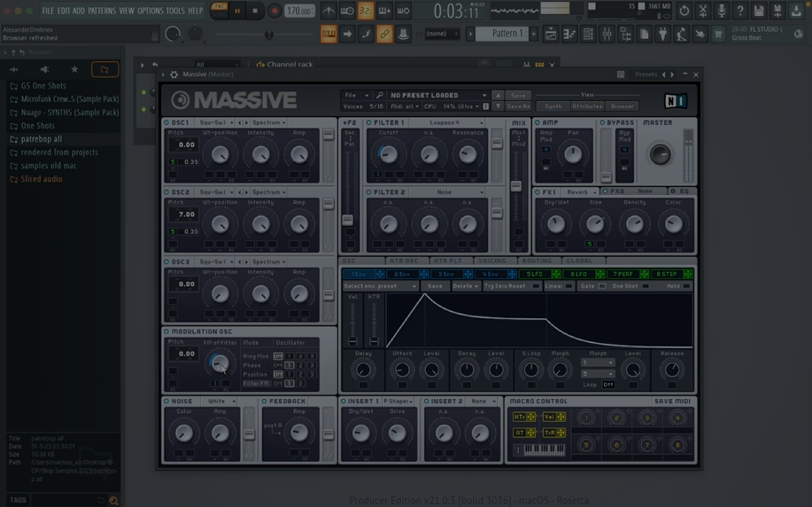
Task: Open Filter 2 None type dropdown
Action: tap(453, 192)
